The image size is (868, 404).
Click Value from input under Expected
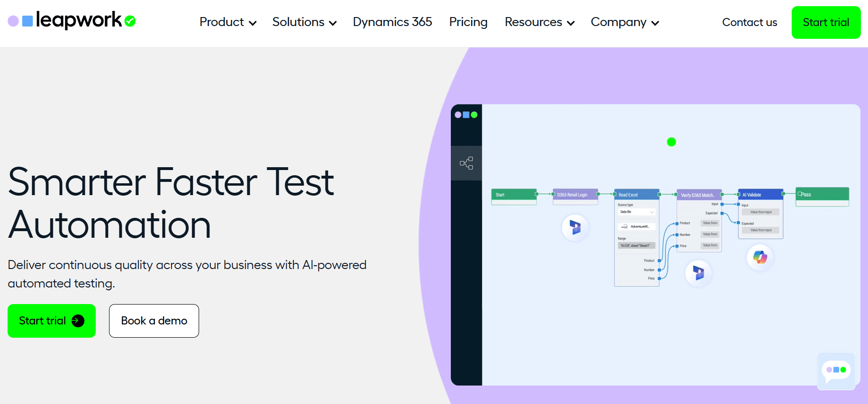tap(761, 230)
